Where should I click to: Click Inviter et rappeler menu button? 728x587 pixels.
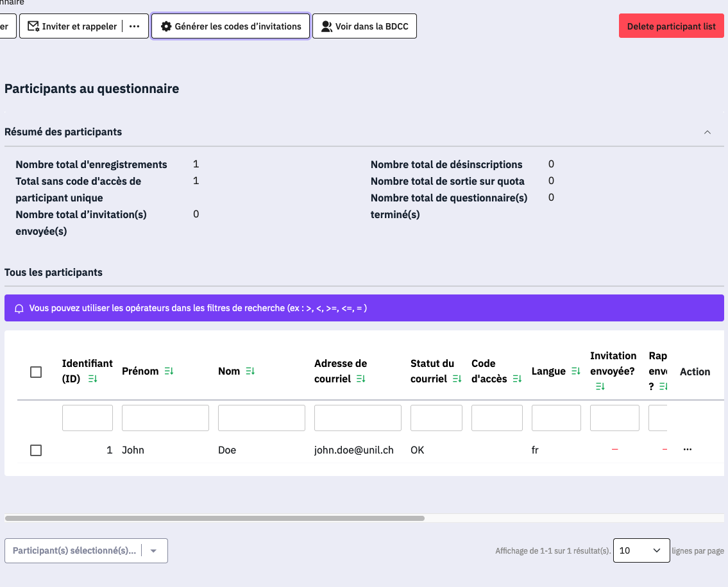(x=72, y=26)
